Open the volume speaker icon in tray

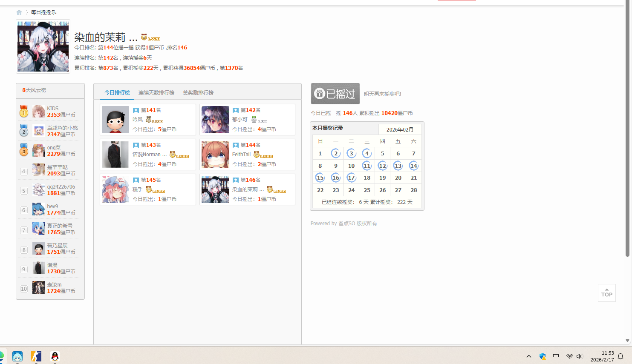(x=580, y=356)
